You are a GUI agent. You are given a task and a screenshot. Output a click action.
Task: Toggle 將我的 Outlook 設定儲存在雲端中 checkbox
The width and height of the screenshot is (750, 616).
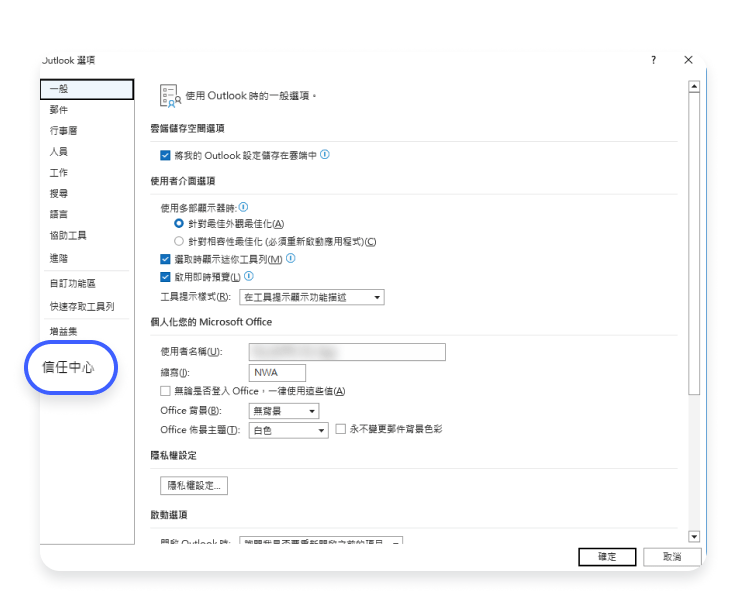[x=165, y=155]
